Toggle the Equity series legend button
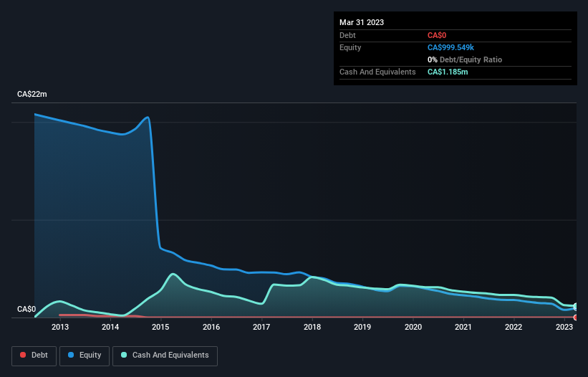Viewport: 588px width, 377px height. (85, 355)
